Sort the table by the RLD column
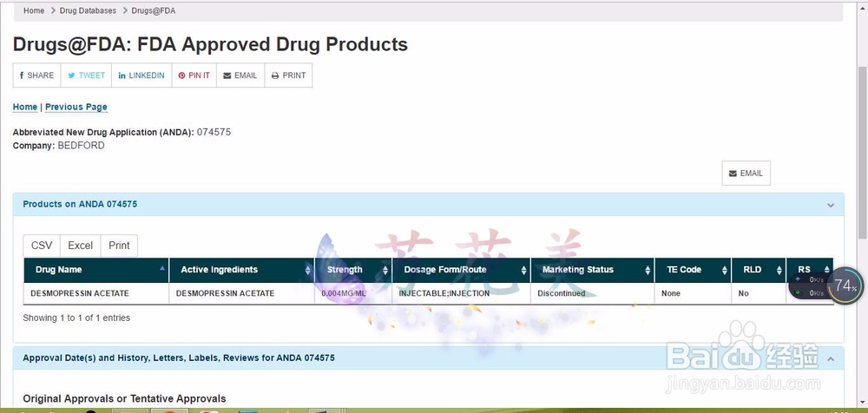The width and height of the screenshot is (868, 413). tap(759, 270)
